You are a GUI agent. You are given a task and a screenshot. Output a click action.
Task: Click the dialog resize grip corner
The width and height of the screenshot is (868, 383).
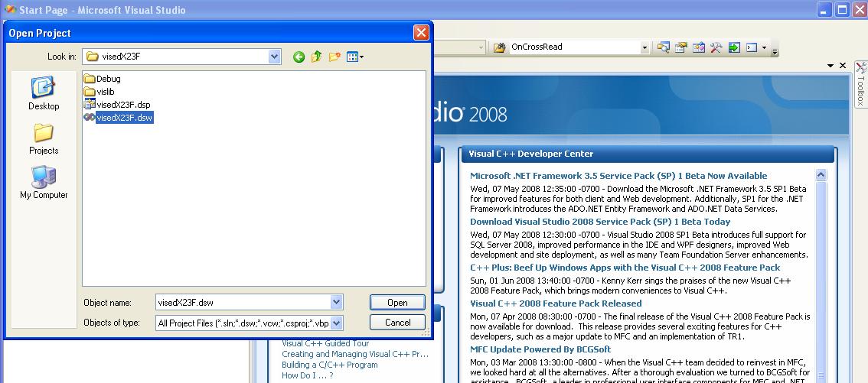tap(425, 332)
